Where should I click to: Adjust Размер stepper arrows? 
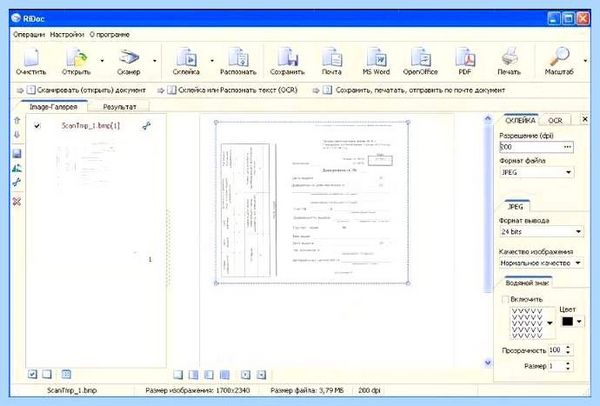coord(568,366)
